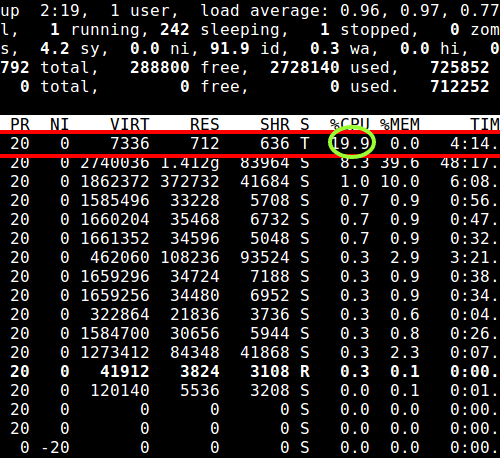The image size is (500, 458).
Task: Click the VIRT column header
Action: 130,124
